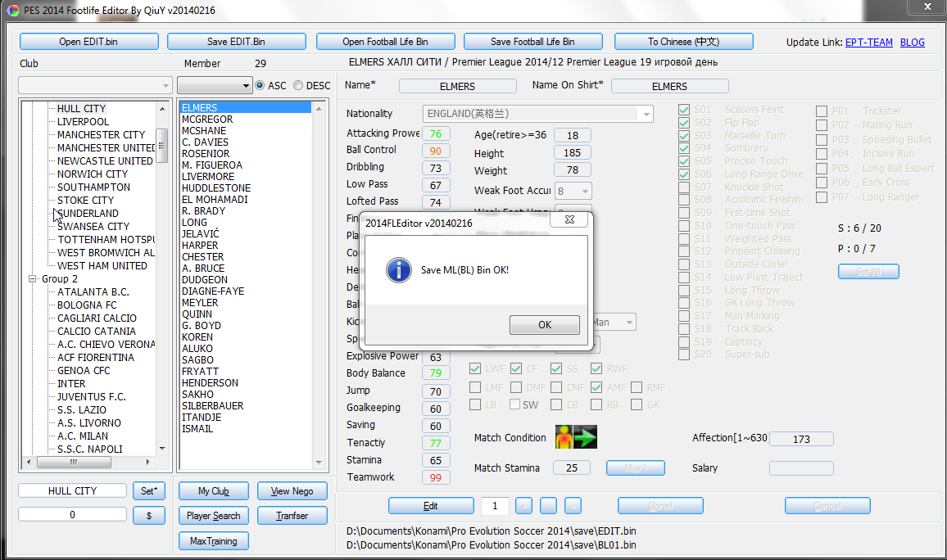947x560 pixels.
Task: Click the Transfer button
Action: coord(292,516)
